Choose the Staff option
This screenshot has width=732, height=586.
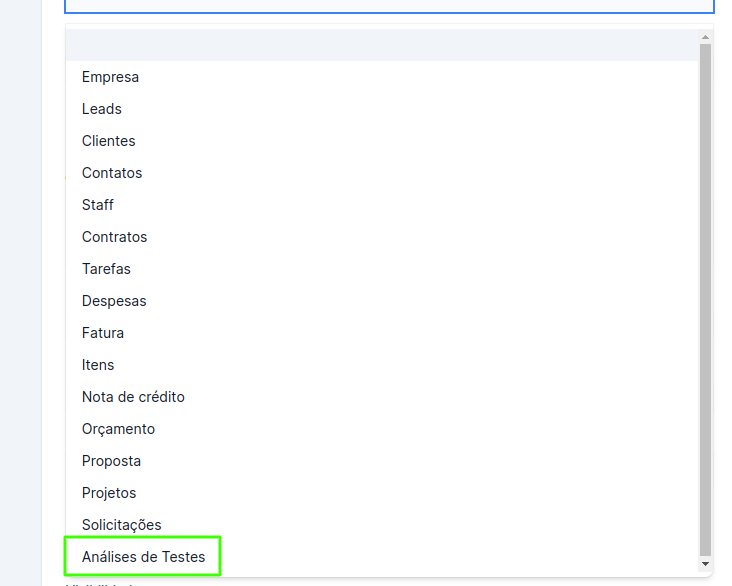(98, 205)
